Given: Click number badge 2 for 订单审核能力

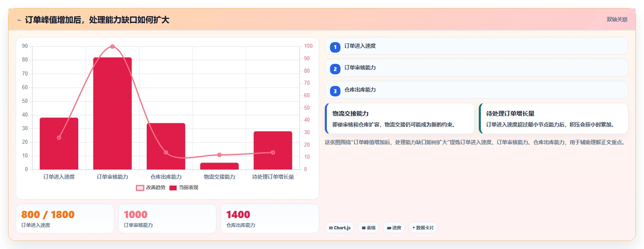Looking at the screenshot, I should pyautogui.click(x=335, y=69).
